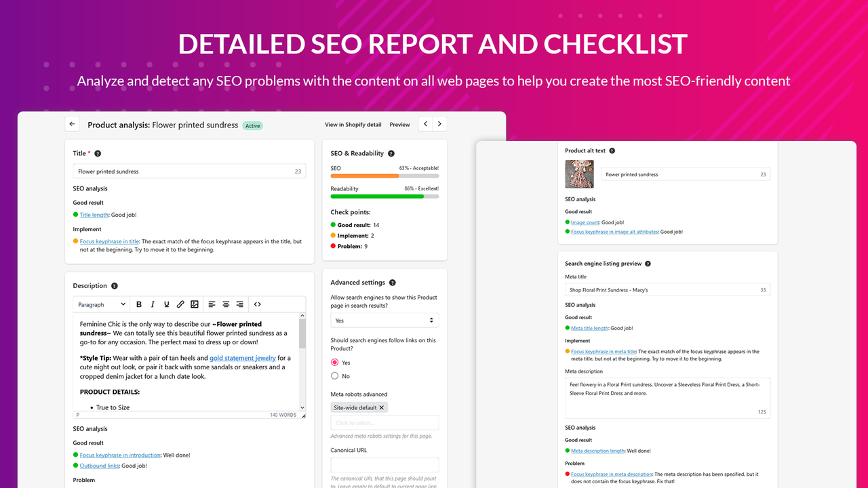This screenshot has width=868, height=488.
Task: Toggle bold formatting in the description editor
Action: tap(138, 304)
